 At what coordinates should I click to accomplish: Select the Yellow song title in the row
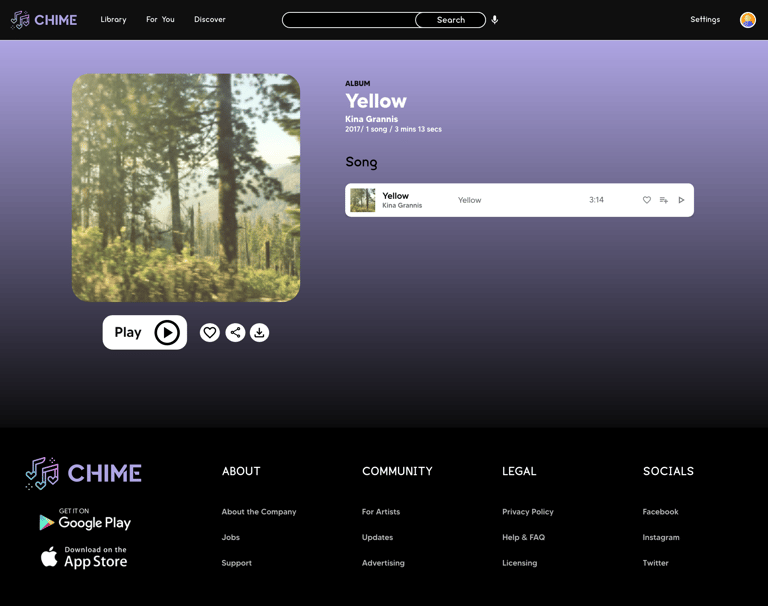[x=395, y=195]
